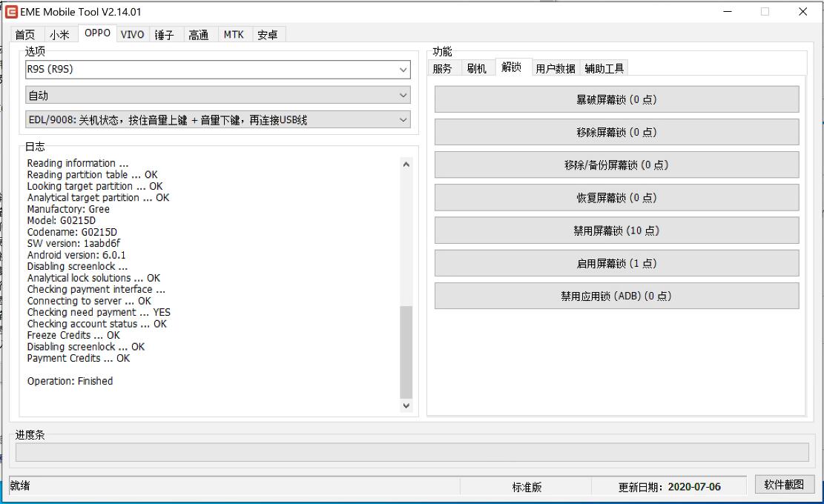824x504 pixels.
Task: Click the 禁用屏幕锁 (10 点) button
Action: coord(616,231)
